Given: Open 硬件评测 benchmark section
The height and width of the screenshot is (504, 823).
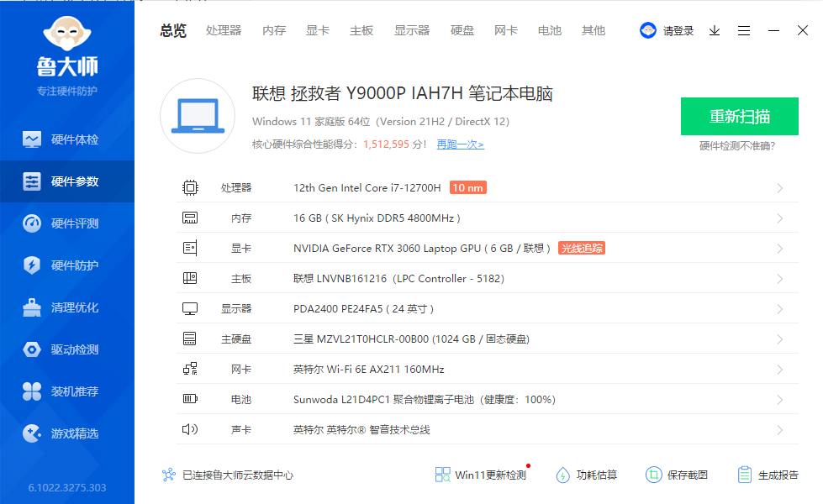Looking at the screenshot, I should tap(67, 223).
